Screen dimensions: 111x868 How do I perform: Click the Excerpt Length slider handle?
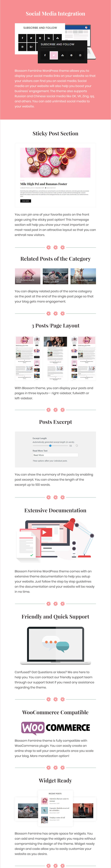pyautogui.click(x=50, y=445)
